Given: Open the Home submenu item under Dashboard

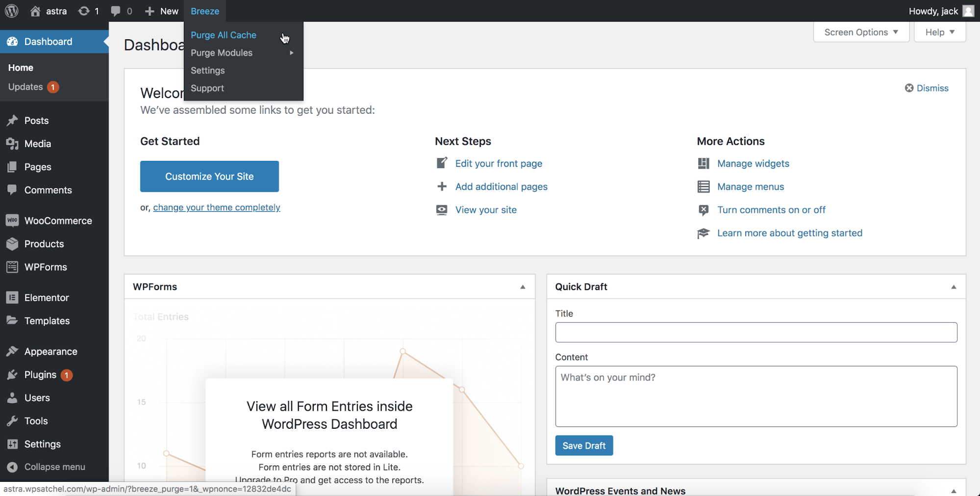Looking at the screenshot, I should (x=21, y=68).
